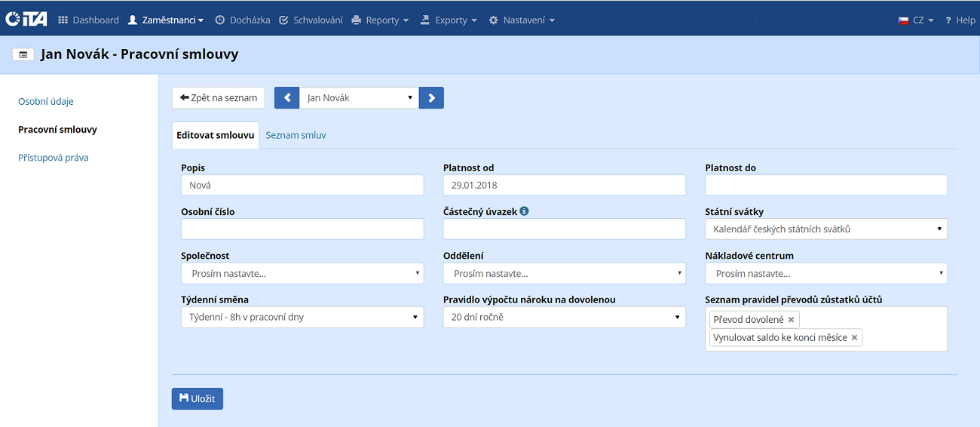The height and width of the screenshot is (427, 980).
Task: Open the Reporty menu
Action: tap(381, 20)
